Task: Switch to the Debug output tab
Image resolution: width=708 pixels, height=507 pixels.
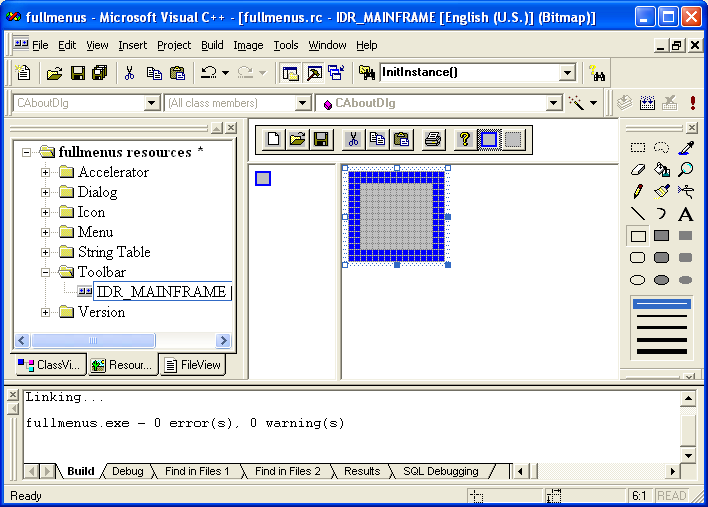Action: tap(127, 471)
